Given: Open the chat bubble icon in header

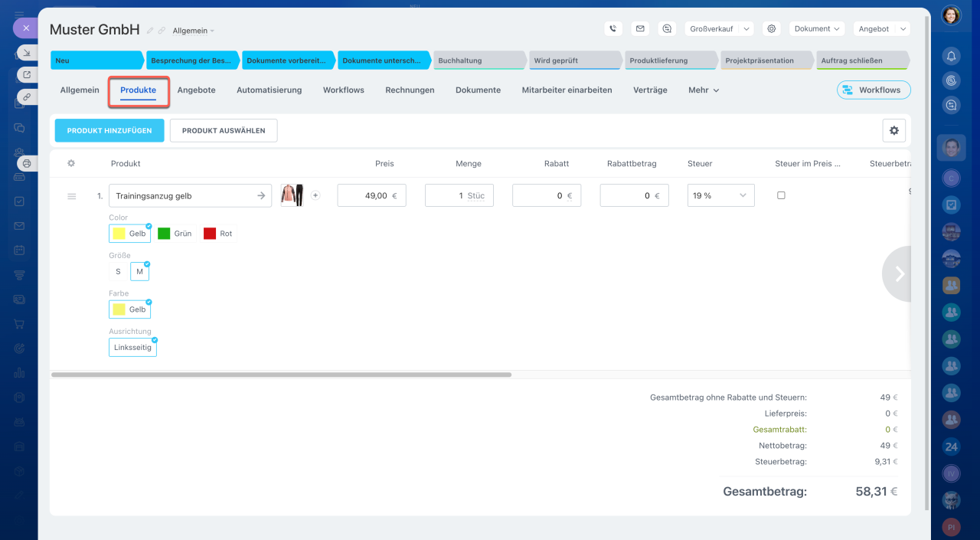Looking at the screenshot, I should click(667, 29).
